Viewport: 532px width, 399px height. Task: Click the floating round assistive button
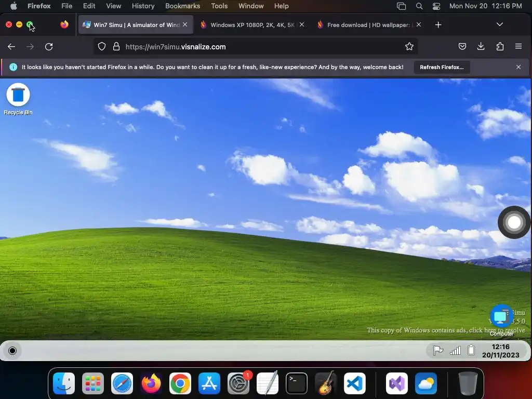click(x=514, y=222)
